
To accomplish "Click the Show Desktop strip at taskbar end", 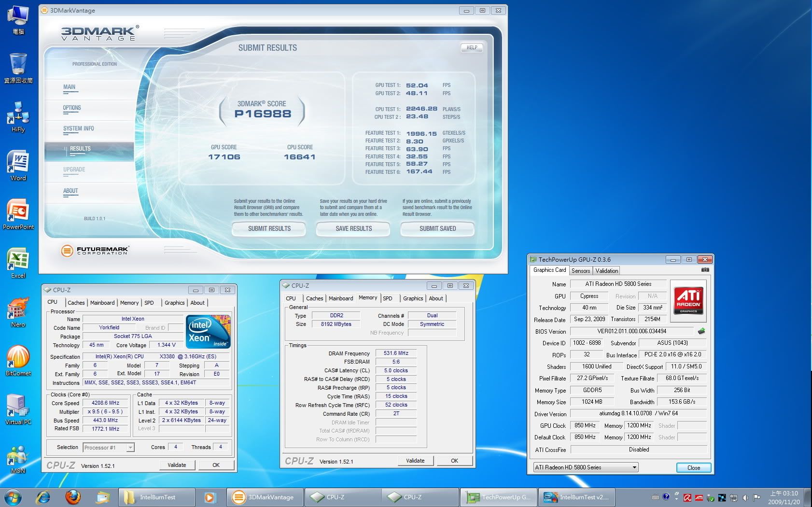I will [x=808, y=497].
